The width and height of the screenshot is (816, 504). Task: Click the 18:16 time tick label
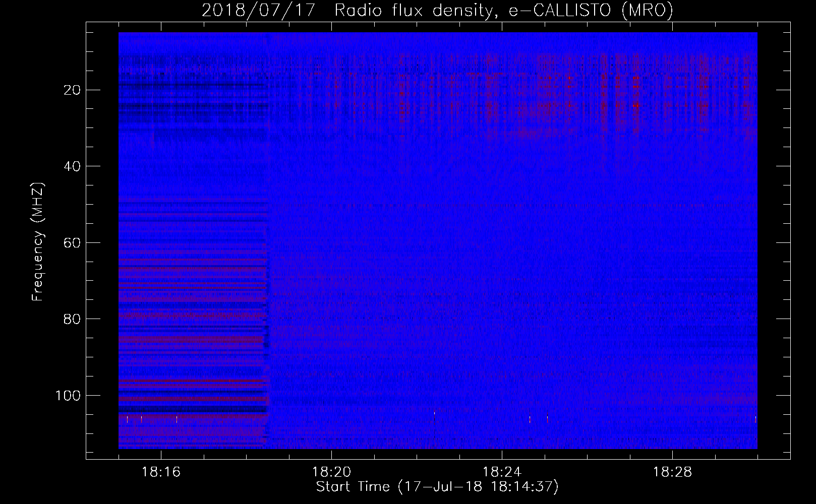(x=161, y=472)
